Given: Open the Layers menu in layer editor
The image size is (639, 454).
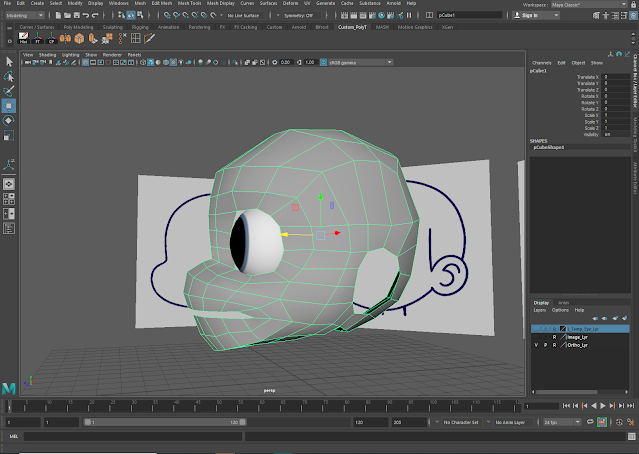Looking at the screenshot, I should [x=538, y=310].
